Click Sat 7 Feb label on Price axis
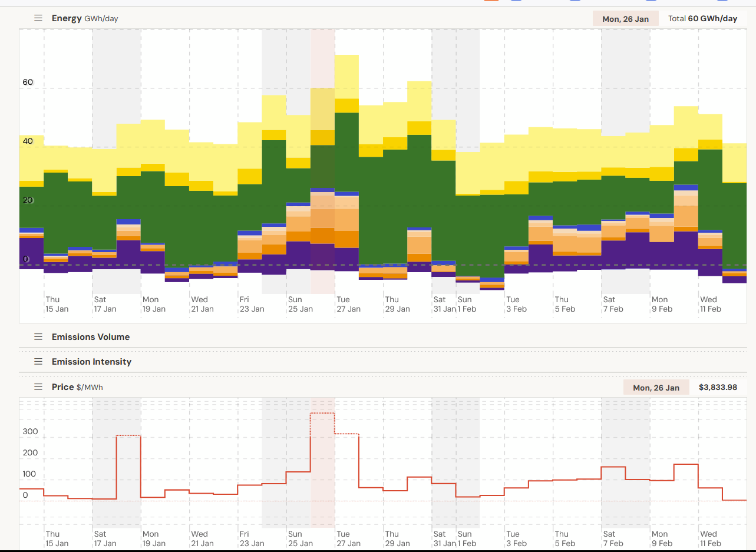 613,538
